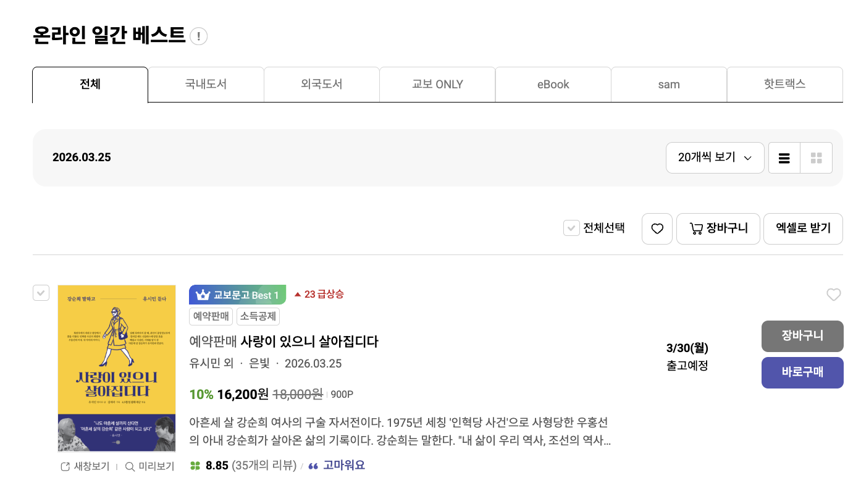Click the 35개의 리뷰 review count
Screen dimensions: 861x504
click(264, 466)
